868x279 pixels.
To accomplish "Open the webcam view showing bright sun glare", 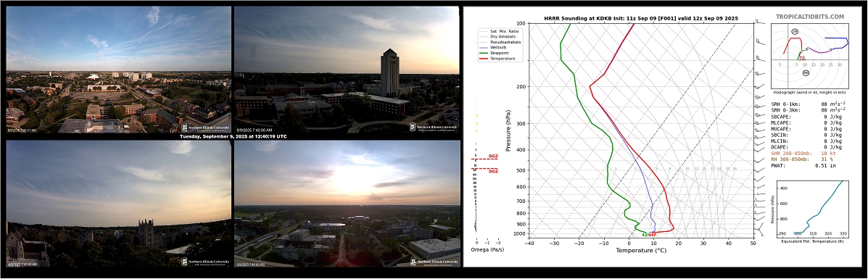I will pyautogui.click(x=347, y=204).
